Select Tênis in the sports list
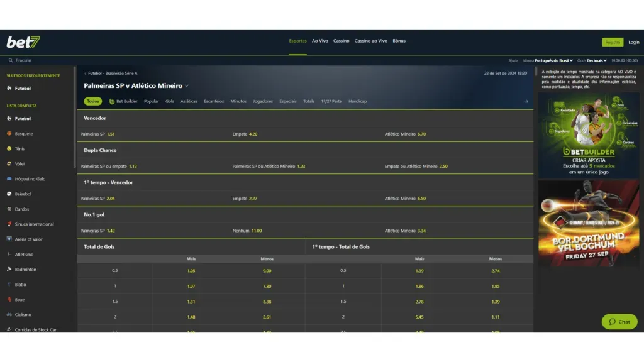Image resolution: width=644 pixels, height=362 pixels. click(x=21, y=149)
